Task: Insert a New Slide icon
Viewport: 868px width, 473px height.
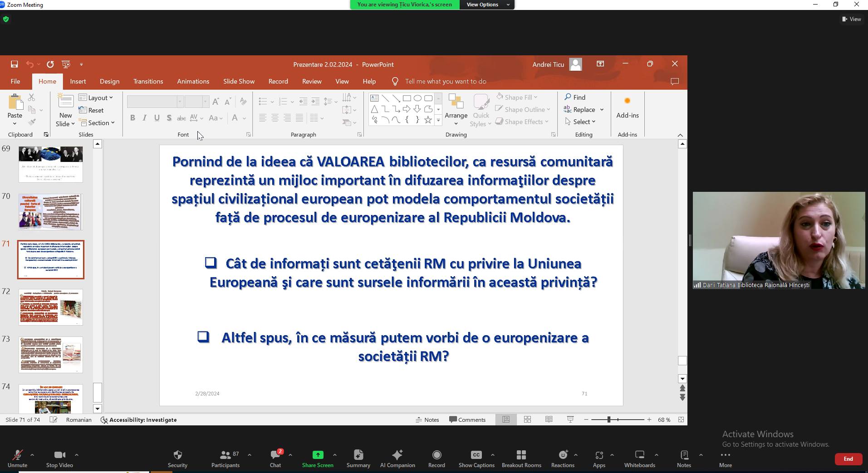Action: [65, 101]
